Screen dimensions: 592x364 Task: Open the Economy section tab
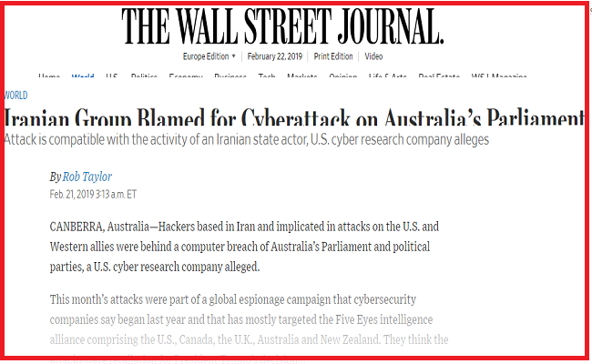tap(186, 76)
